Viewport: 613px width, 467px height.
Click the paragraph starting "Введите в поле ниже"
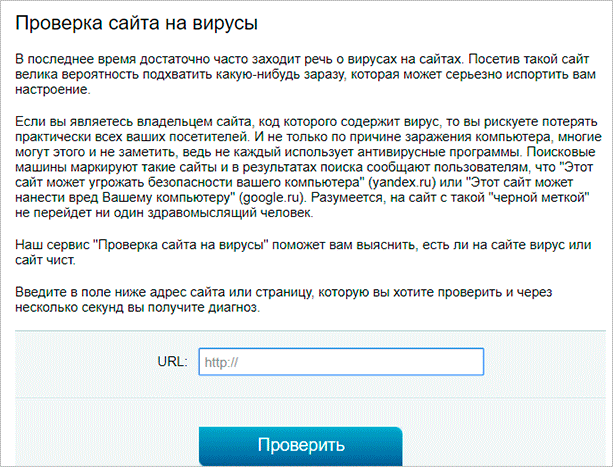coord(300,299)
